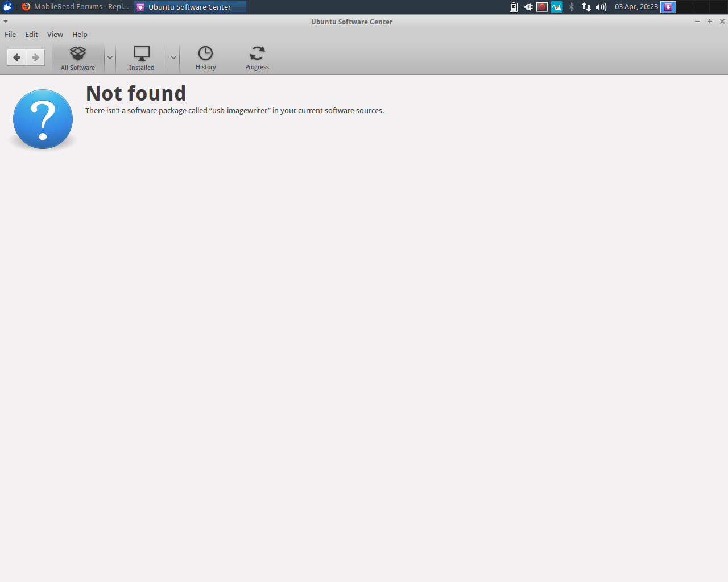Open the volume control tray icon
Image resolution: width=728 pixels, height=582 pixels.
(x=601, y=7)
